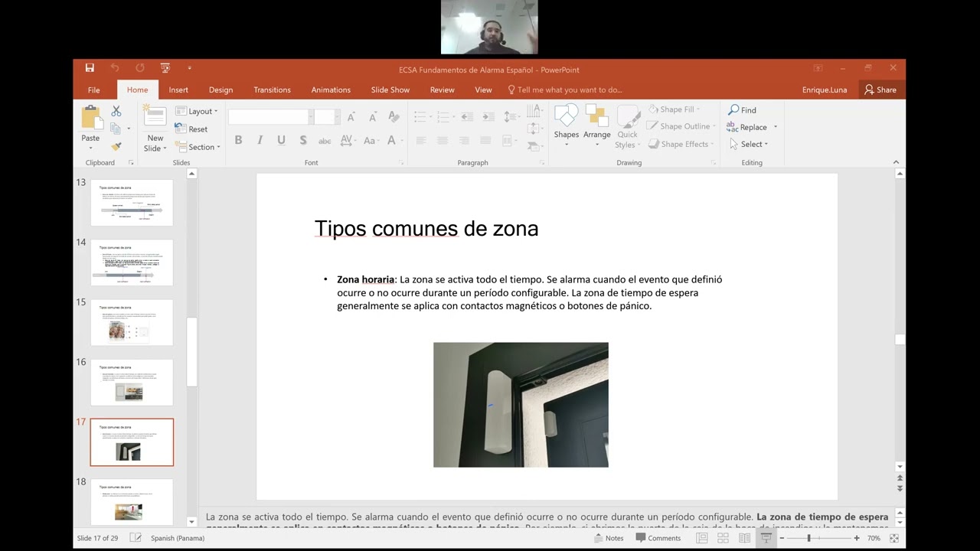Click the 70% zoom level

874,538
